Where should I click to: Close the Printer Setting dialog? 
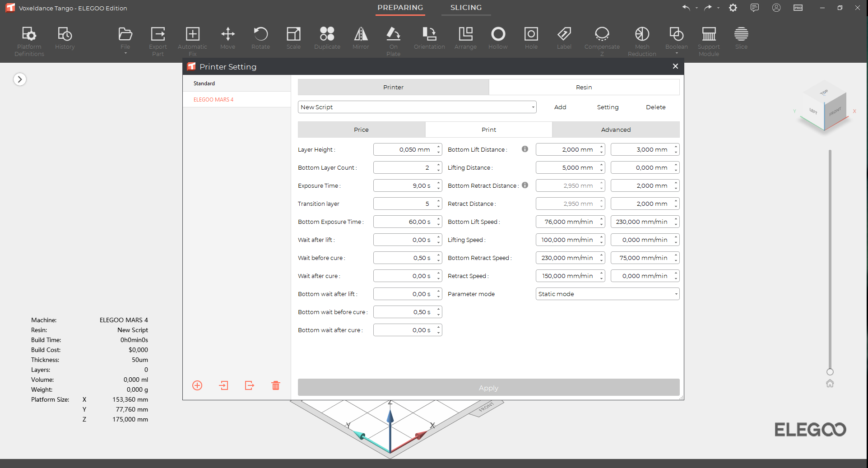click(x=675, y=66)
